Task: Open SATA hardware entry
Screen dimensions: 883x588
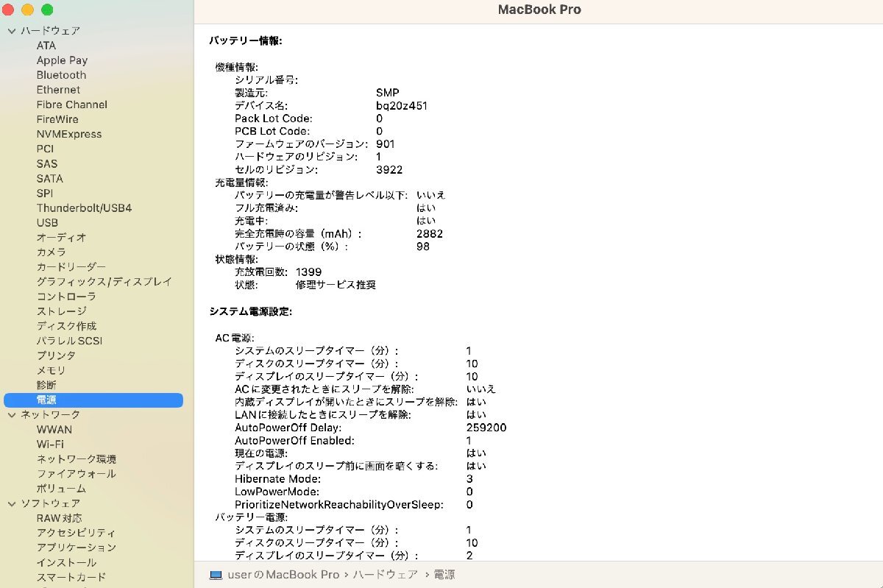Action: [x=49, y=178]
